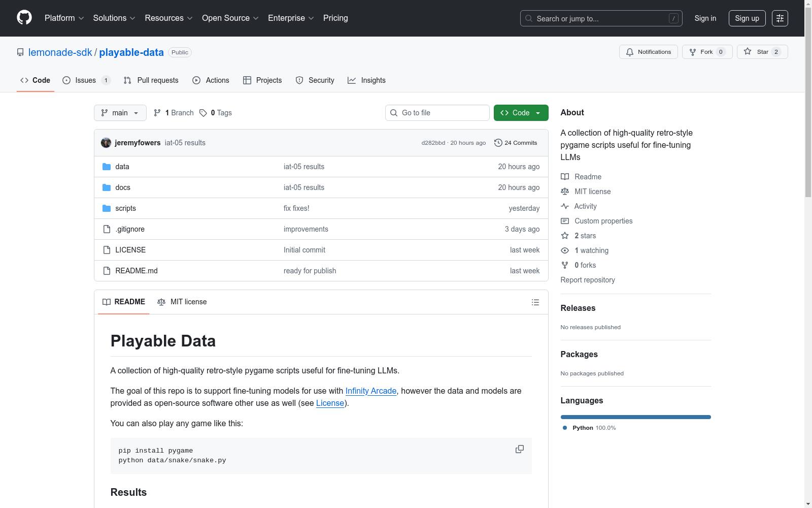Open the 24 Commits history link
Viewport: 812px width, 508px height.
coord(516,143)
